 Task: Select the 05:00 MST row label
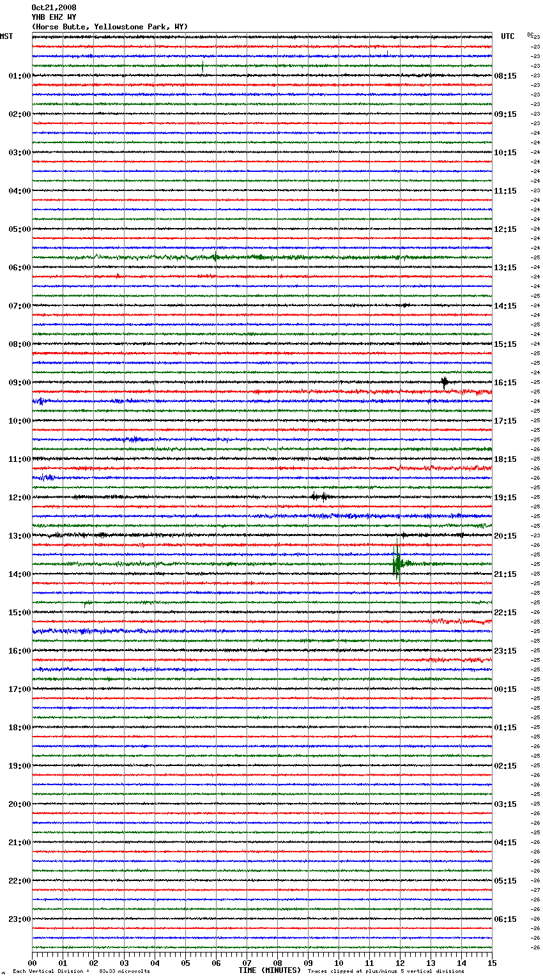pyautogui.click(x=20, y=229)
